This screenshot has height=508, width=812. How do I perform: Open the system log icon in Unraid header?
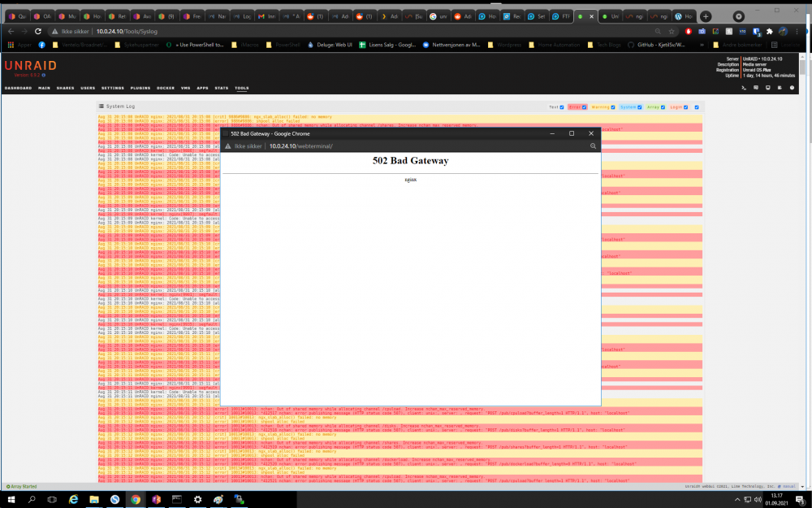[780, 88]
